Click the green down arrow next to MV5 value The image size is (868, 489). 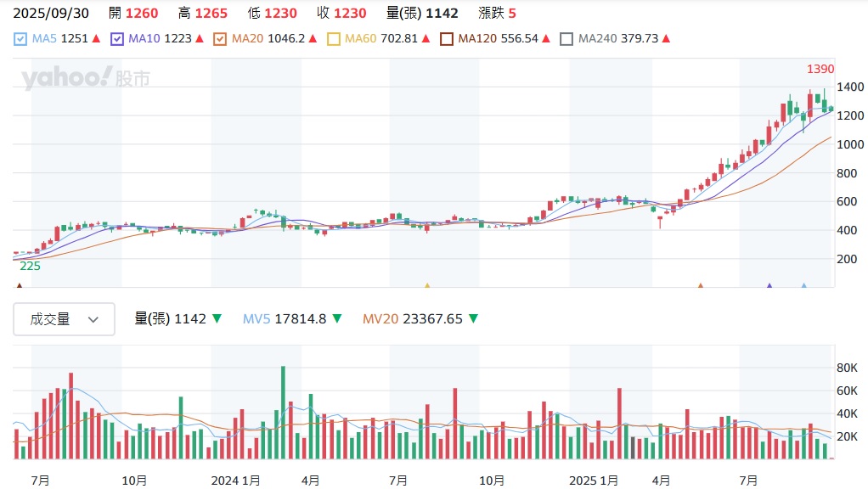coord(337,319)
